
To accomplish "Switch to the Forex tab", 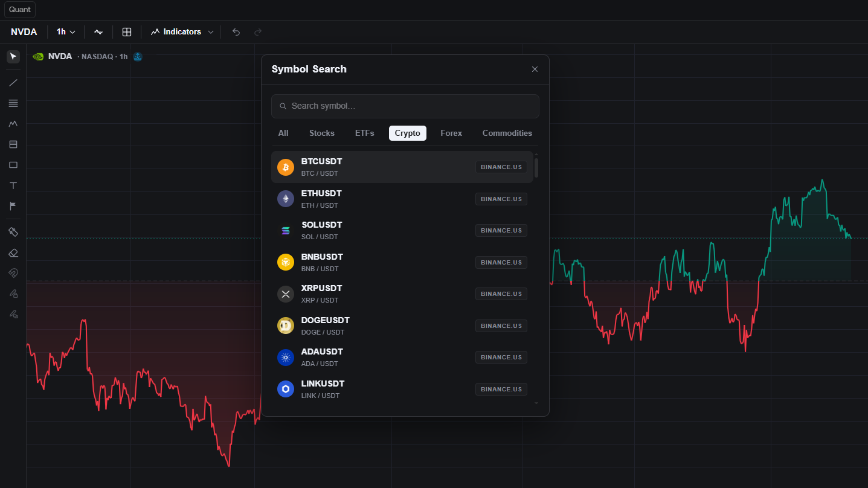I will [451, 133].
